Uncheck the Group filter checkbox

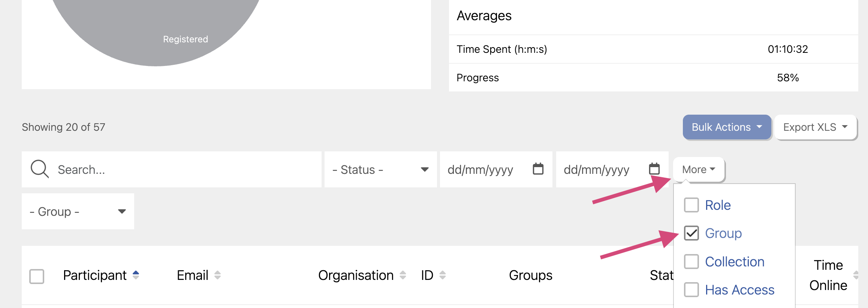[691, 233]
